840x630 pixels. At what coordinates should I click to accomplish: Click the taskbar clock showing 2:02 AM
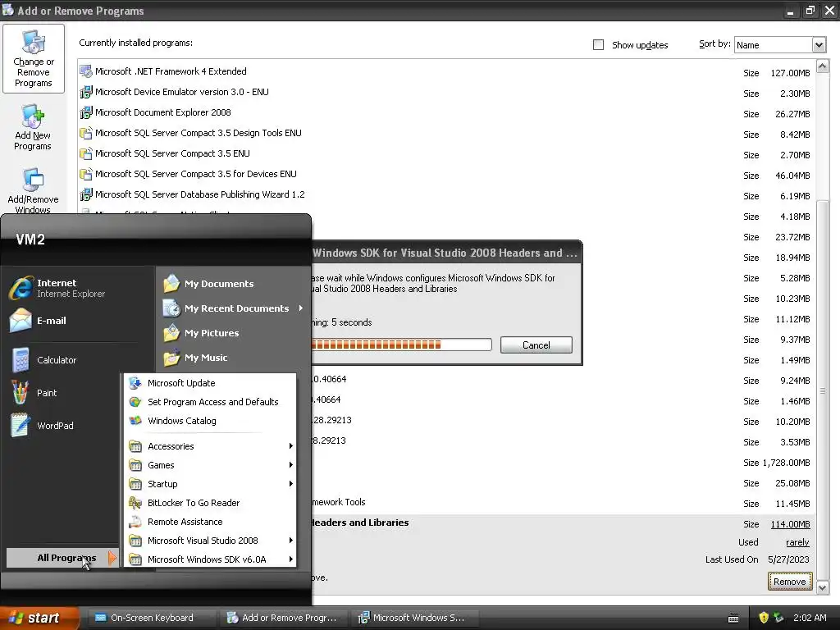810,618
